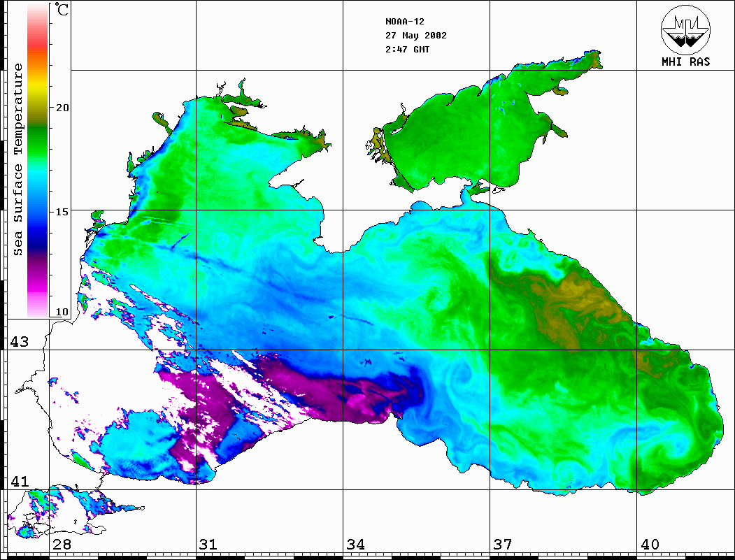This screenshot has height=560, width=735.
Task: Click the MHI RAS logo emblem
Action: 685,29
